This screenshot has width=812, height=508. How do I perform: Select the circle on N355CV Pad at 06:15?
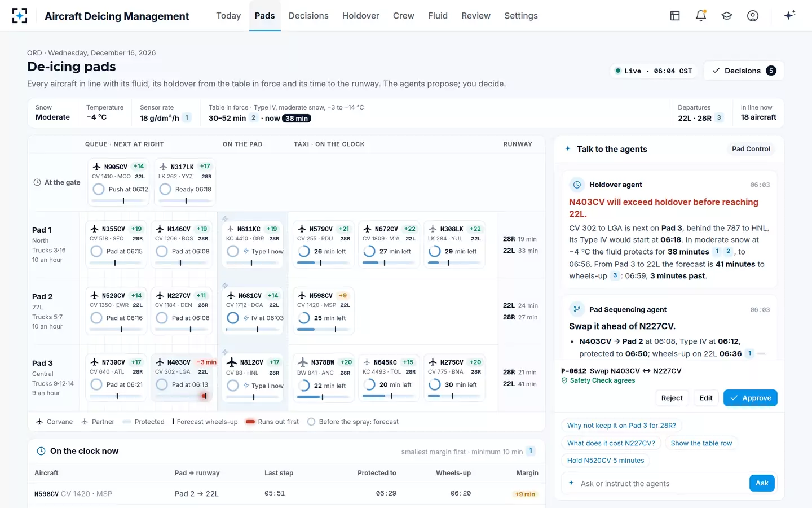click(96, 251)
